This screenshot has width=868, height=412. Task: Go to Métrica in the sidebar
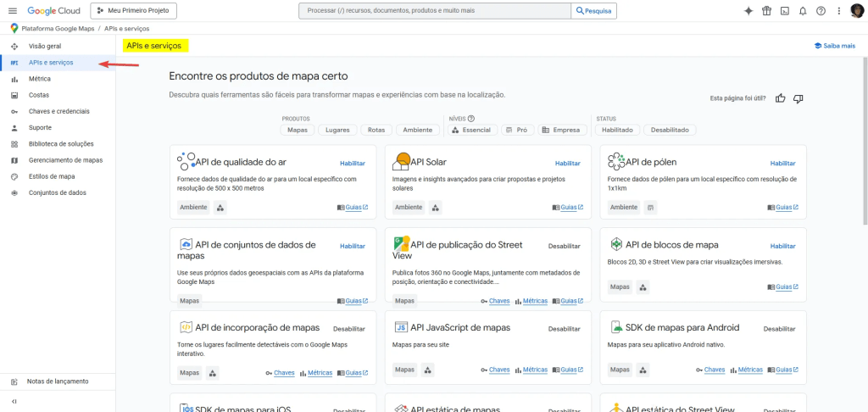[x=39, y=79]
